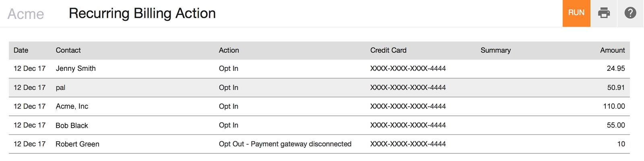Open the help question mark icon

(x=630, y=13)
